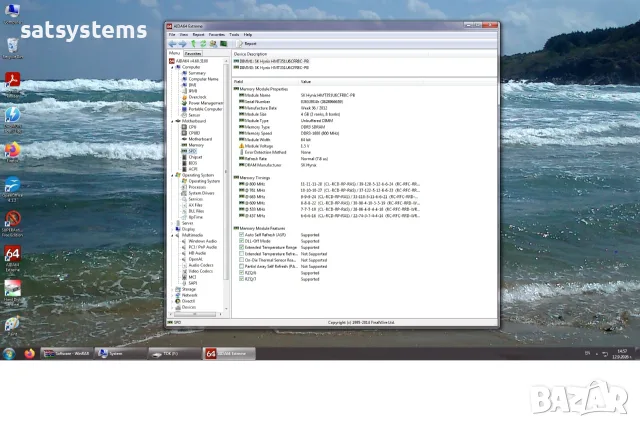This screenshot has height=427, width=640.
Task: Toggle RZQ/7 checkbox
Action: coord(241,279)
